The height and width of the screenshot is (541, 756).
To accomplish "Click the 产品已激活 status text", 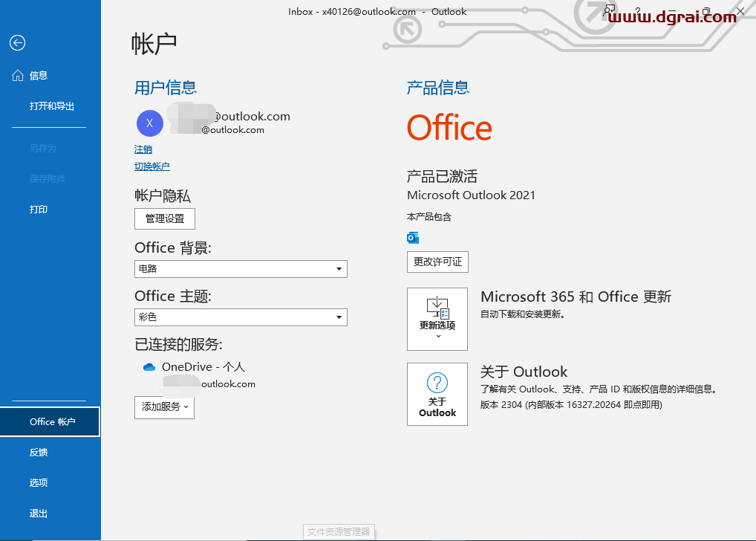I will (442, 177).
